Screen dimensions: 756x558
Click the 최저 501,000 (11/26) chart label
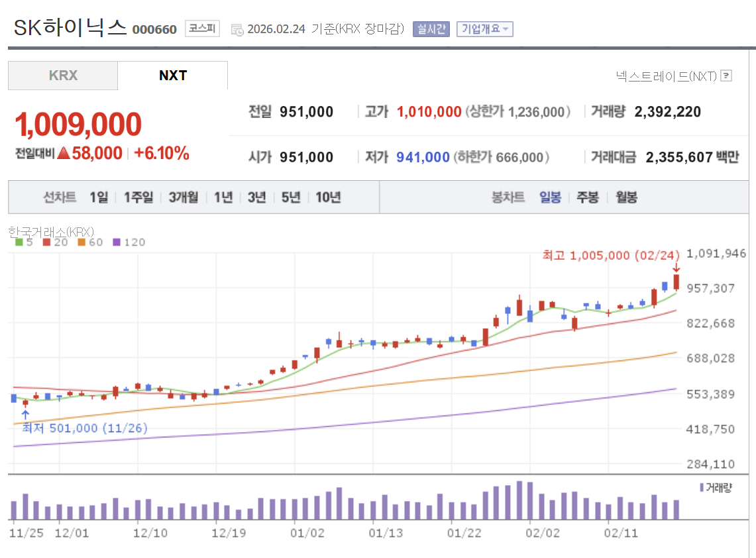(x=85, y=428)
